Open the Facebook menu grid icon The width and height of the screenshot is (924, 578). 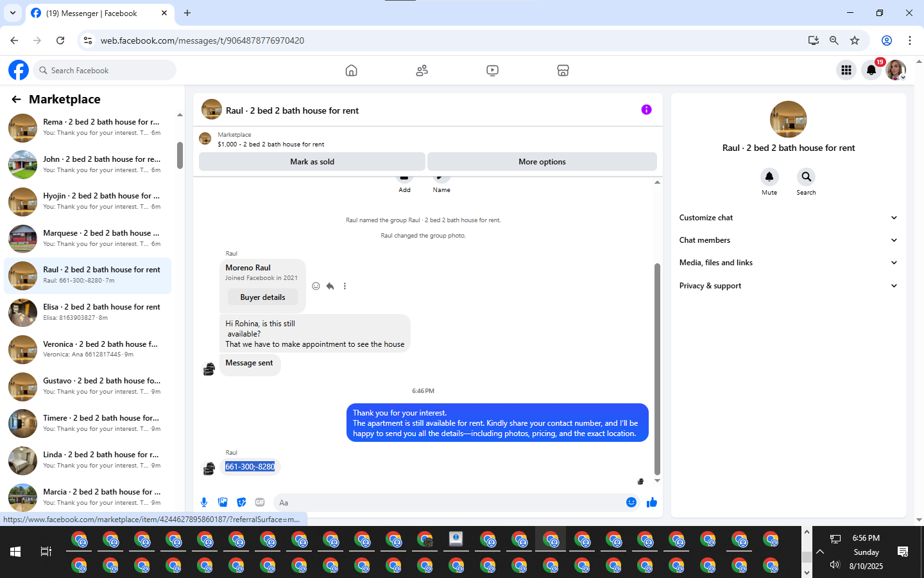click(846, 70)
